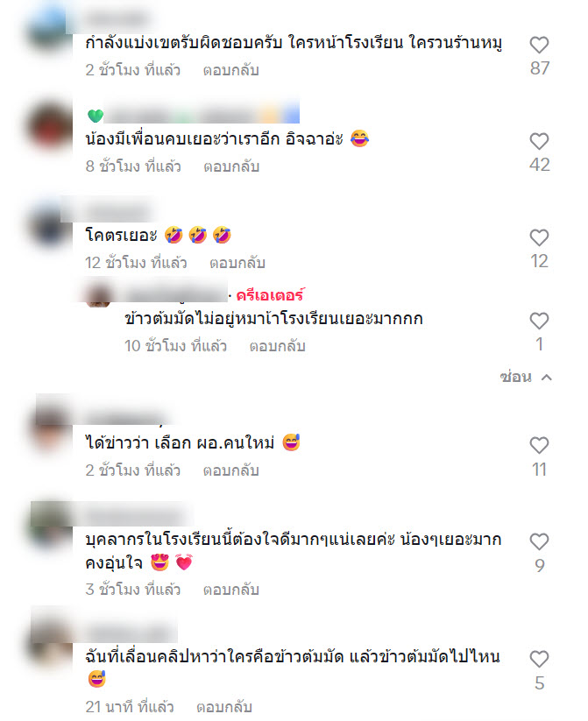Reply to the ผอ.คนใหม่ comment
588x721 pixels.
pyautogui.click(x=231, y=470)
